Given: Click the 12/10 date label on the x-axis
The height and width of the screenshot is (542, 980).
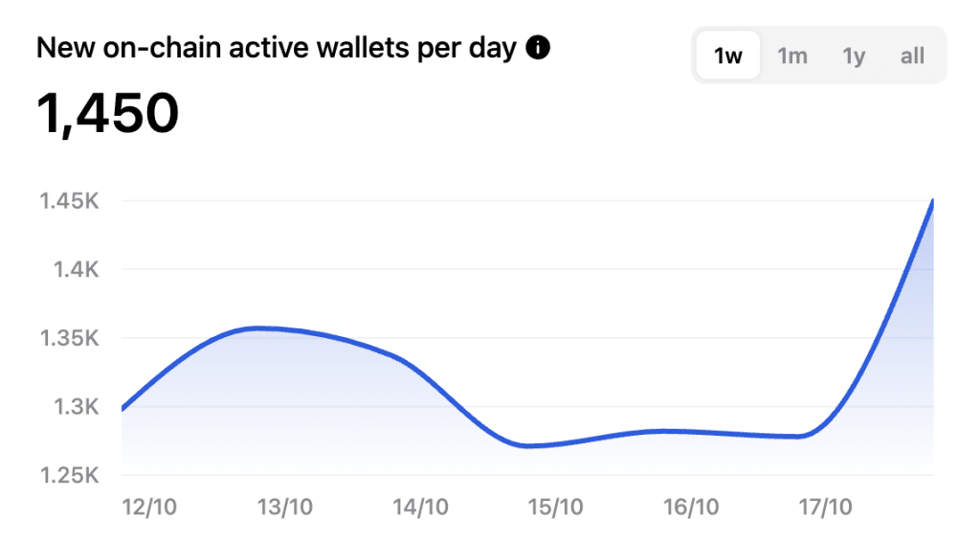Looking at the screenshot, I should (148, 507).
